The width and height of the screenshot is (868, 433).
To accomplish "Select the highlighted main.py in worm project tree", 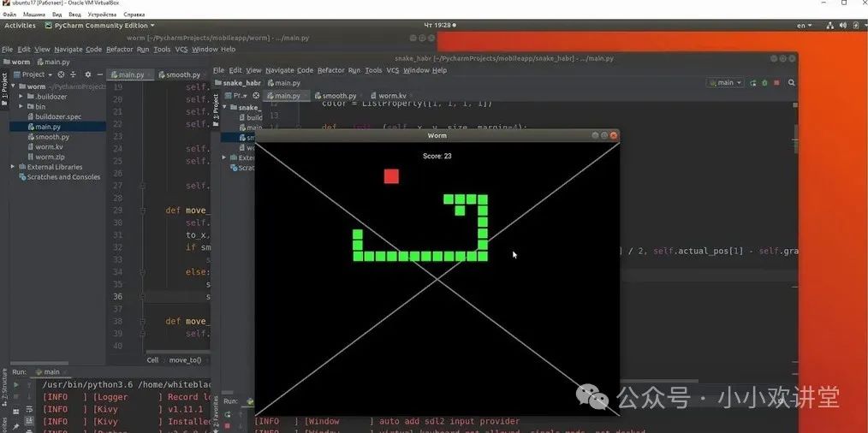I will pyautogui.click(x=57, y=127).
